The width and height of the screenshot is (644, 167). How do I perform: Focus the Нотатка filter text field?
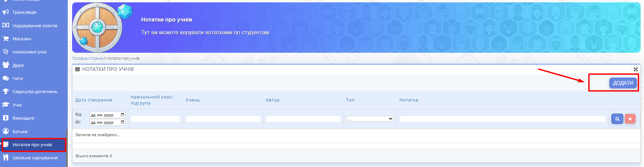click(x=502, y=119)
